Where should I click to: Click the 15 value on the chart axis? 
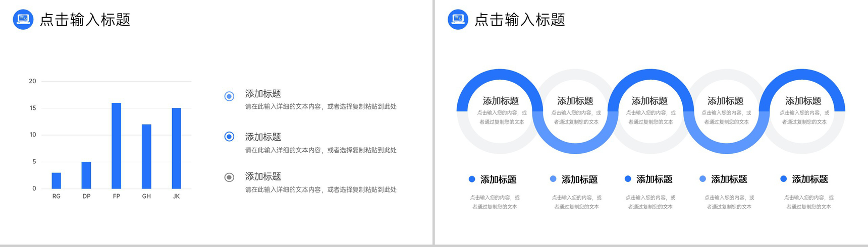pyautogui.click(x=32, y=108)
